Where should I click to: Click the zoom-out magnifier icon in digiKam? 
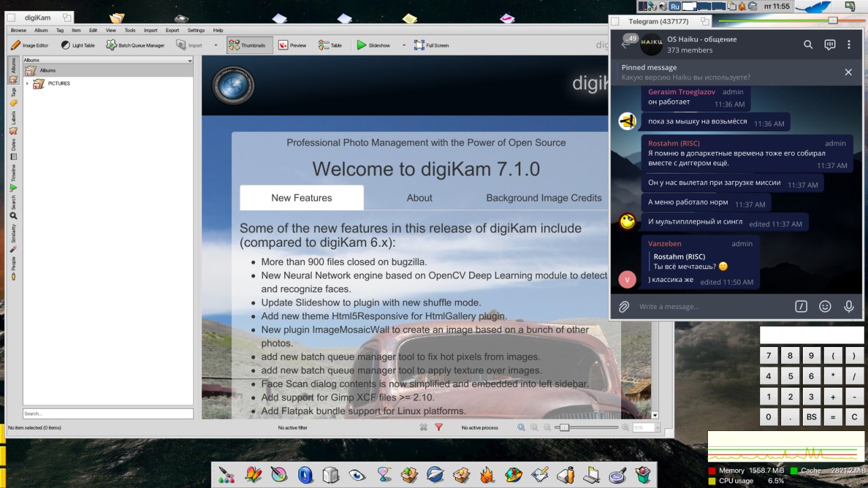[x=548, y=427]
